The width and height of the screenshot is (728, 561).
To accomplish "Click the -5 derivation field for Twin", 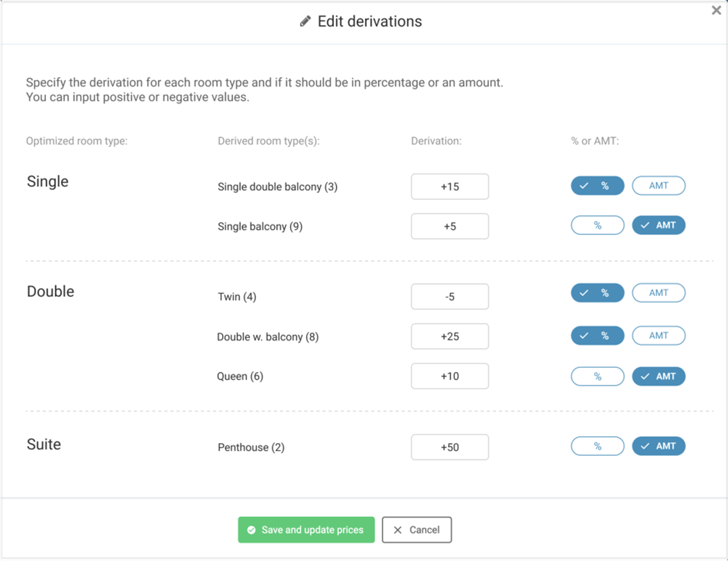I will point(450,296).
